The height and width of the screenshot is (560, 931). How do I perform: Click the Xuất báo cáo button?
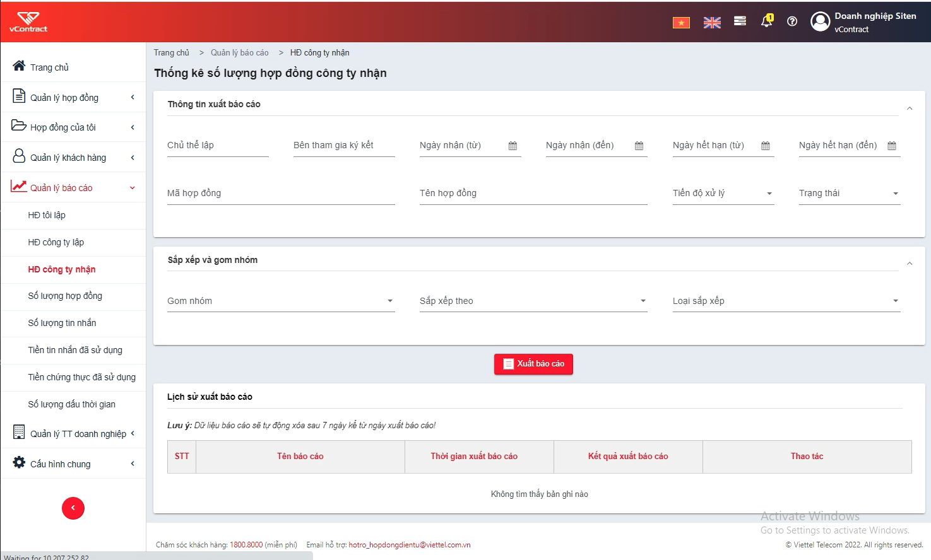(533, 364)
